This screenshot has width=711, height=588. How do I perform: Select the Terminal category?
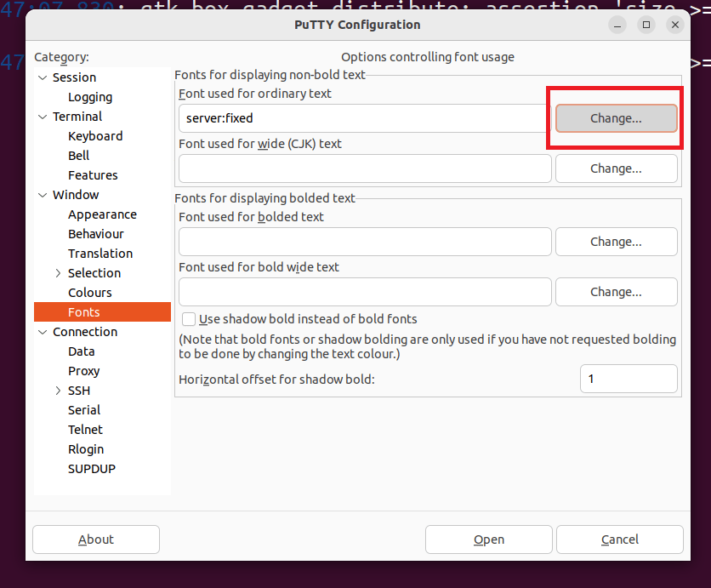[77, 117]
